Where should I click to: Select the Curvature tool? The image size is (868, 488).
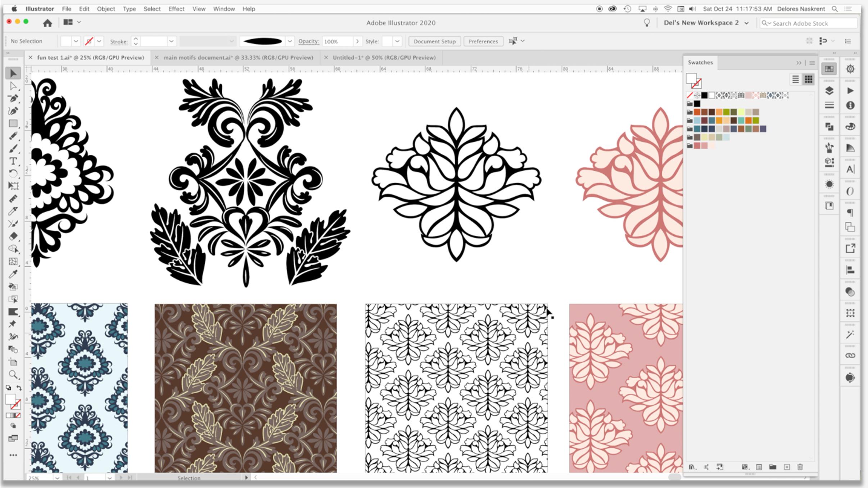point(13,111)
